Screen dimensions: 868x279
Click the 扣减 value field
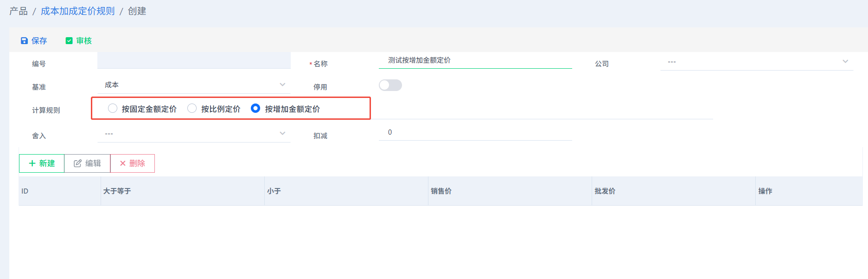[x=475, y=132]
